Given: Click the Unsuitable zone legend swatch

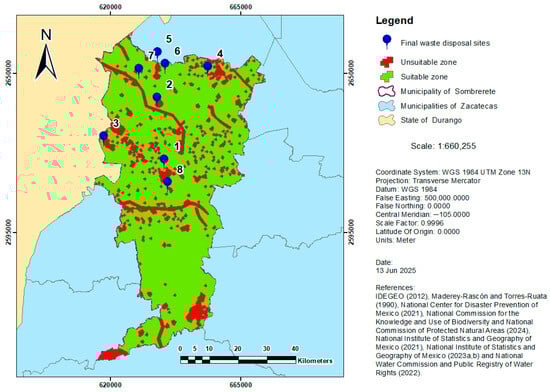Looking at the screenshot, I should (386, 62).
